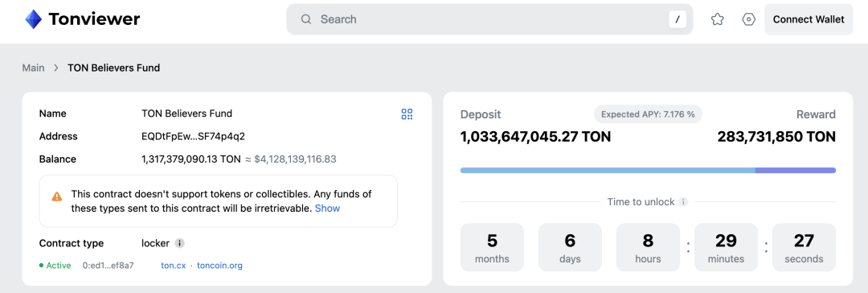868x293 pixels.
Task: Show the QR code for address
Action: pos(407,114)
